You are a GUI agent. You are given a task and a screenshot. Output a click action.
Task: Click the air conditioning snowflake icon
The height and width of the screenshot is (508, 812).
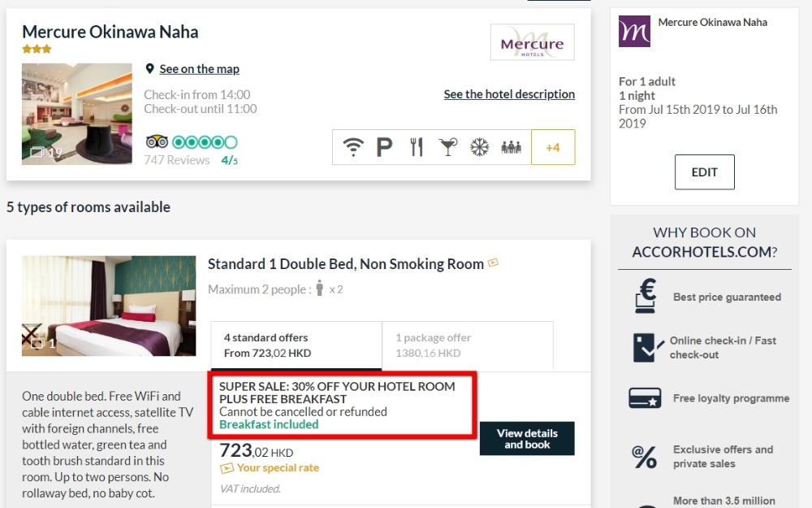[480, 147]
